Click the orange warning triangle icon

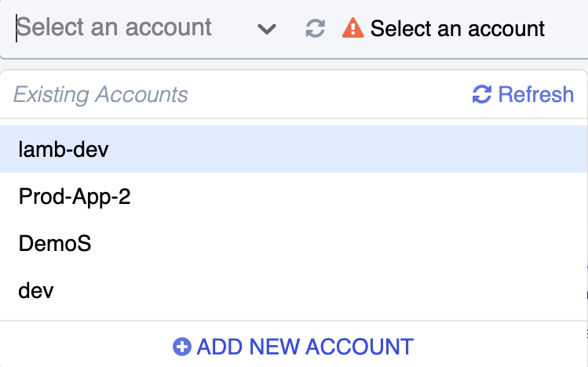tap(352, 28)
